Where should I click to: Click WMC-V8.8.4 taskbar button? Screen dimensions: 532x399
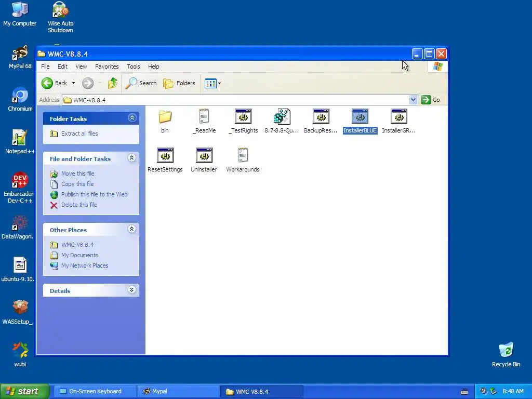coord(261,392)
